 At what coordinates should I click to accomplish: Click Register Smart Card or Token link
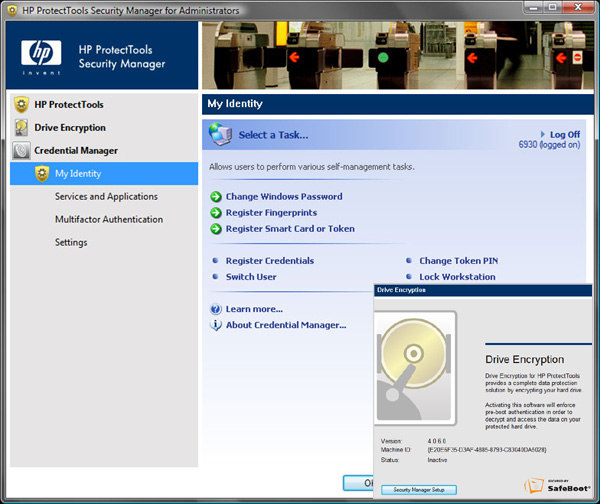(x=290, y=229)
